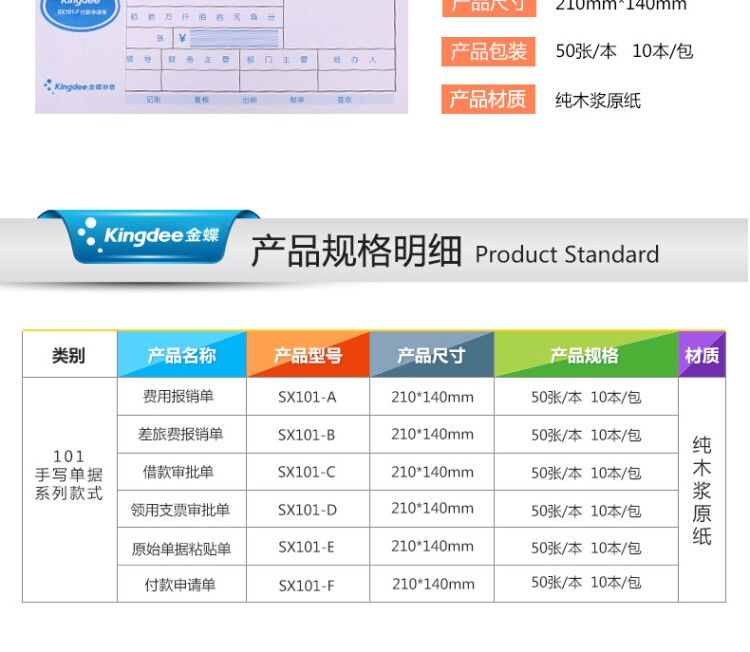Click model number SX101-E
Viewport: 750px width, 652px height.
pos(306,547)
